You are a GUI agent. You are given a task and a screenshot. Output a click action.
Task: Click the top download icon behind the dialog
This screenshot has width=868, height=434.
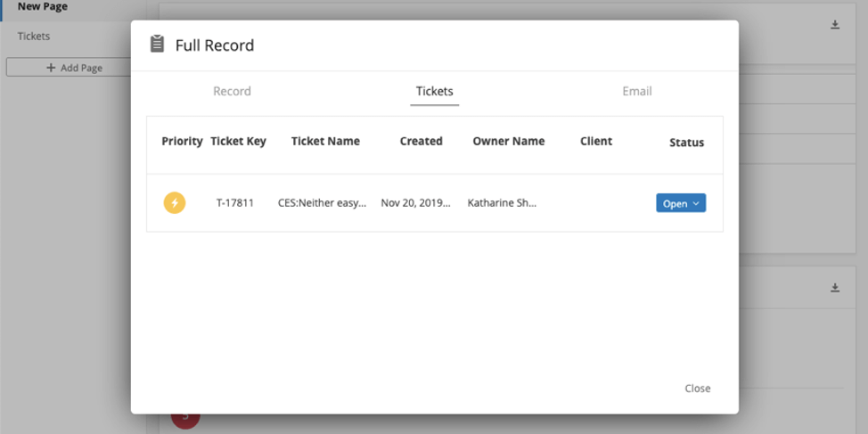tap(835, 25)
